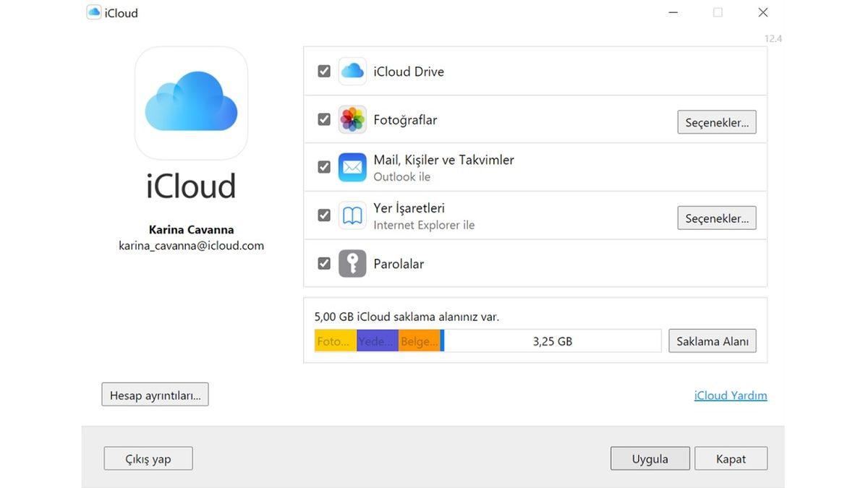
Task: Click the Mail envelope icon
Action: [x=352, y=166]
